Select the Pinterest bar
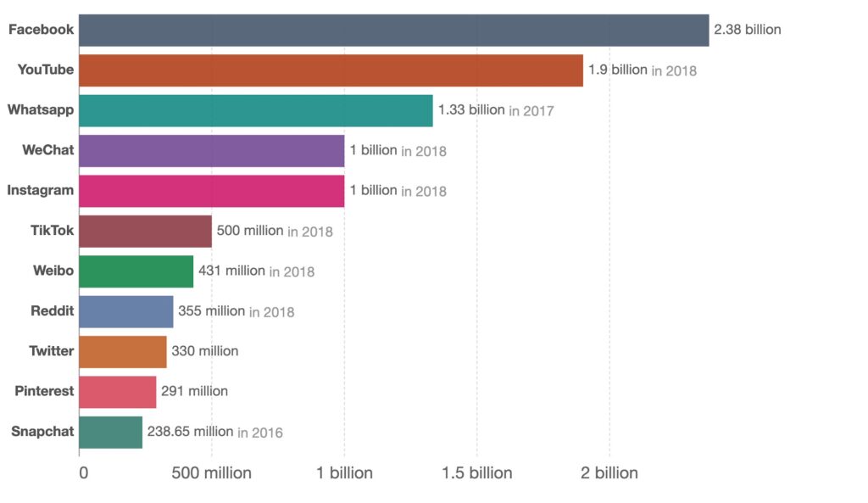868x503 pixels. tap(117, 392)
